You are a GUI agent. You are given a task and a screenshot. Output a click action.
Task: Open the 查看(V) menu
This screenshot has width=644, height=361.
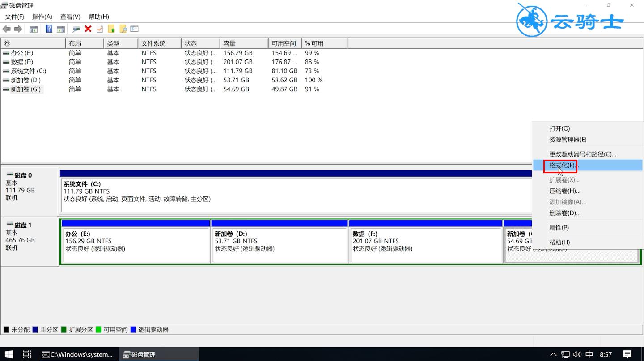pos(70,17)
